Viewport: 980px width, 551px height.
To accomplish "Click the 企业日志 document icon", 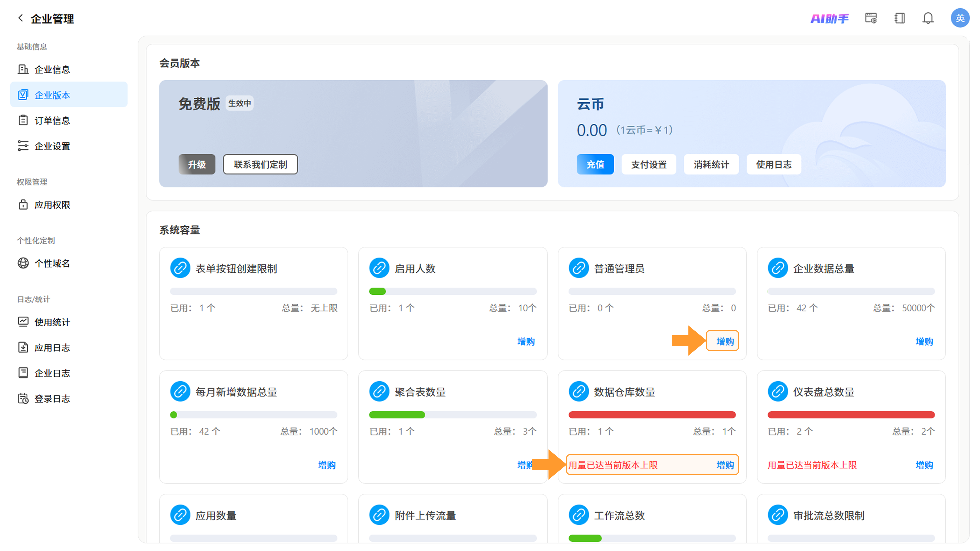I will pos(23,373).
